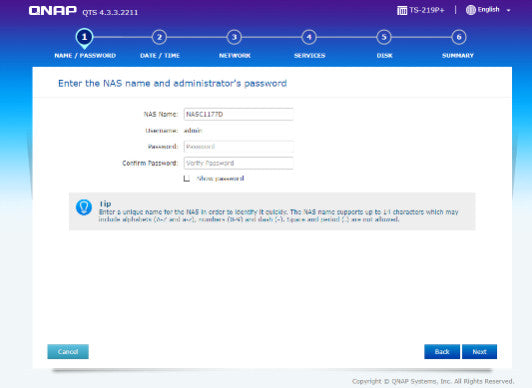Focus the Password input field
Screen dimensions: 532x388
238,147
